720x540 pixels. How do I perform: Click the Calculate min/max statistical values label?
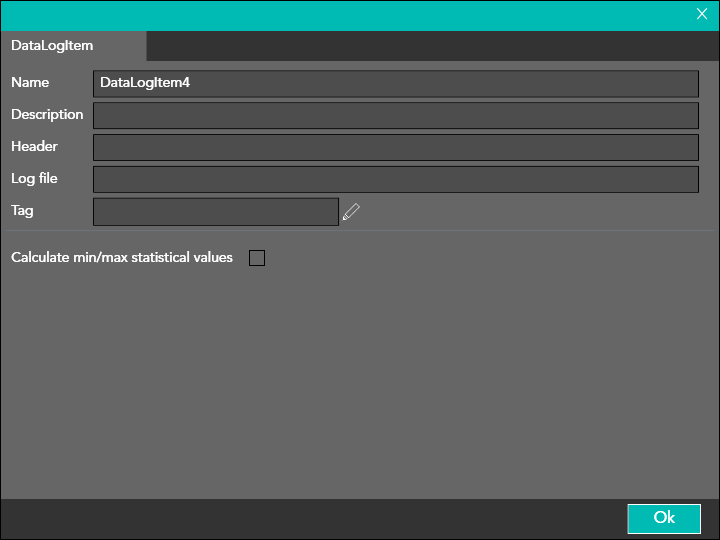point(121,258)
